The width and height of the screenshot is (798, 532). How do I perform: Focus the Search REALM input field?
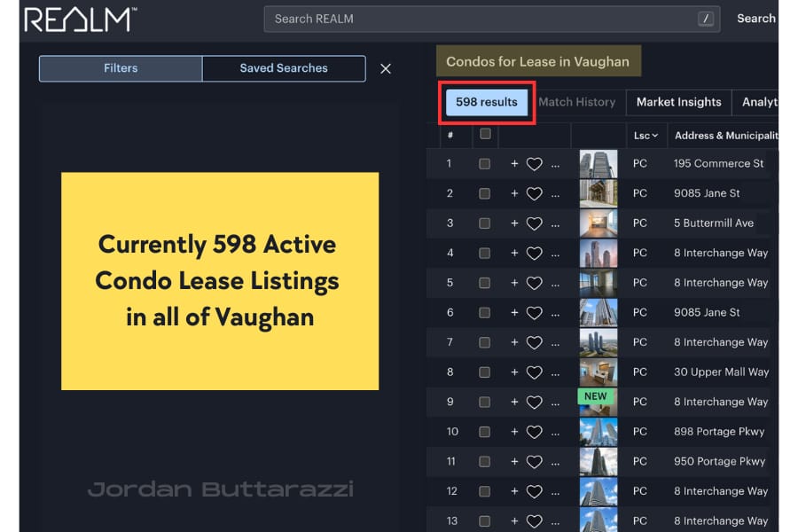pos(491,19)
